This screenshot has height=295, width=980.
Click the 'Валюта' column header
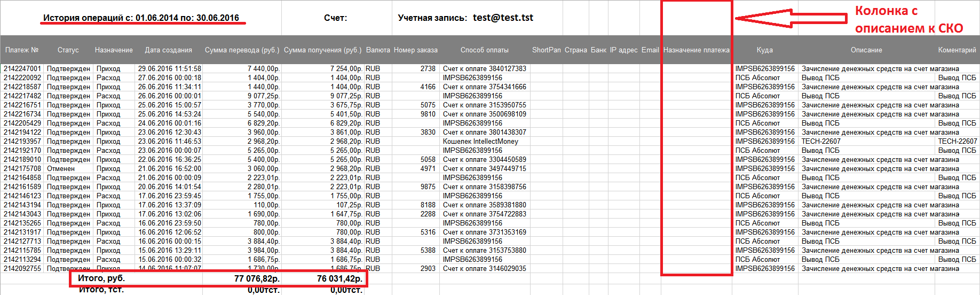click(x=378, y=50)
